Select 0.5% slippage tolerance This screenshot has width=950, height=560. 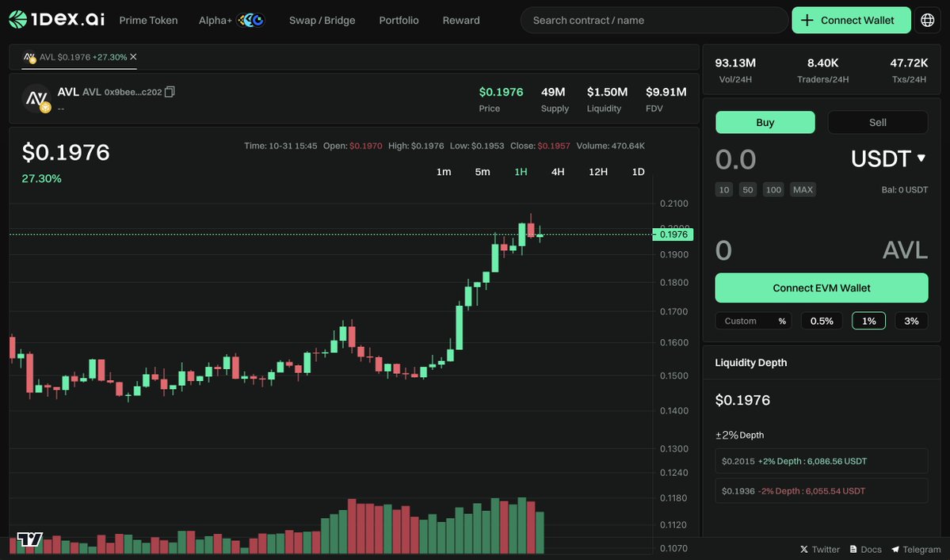point(822,320)
